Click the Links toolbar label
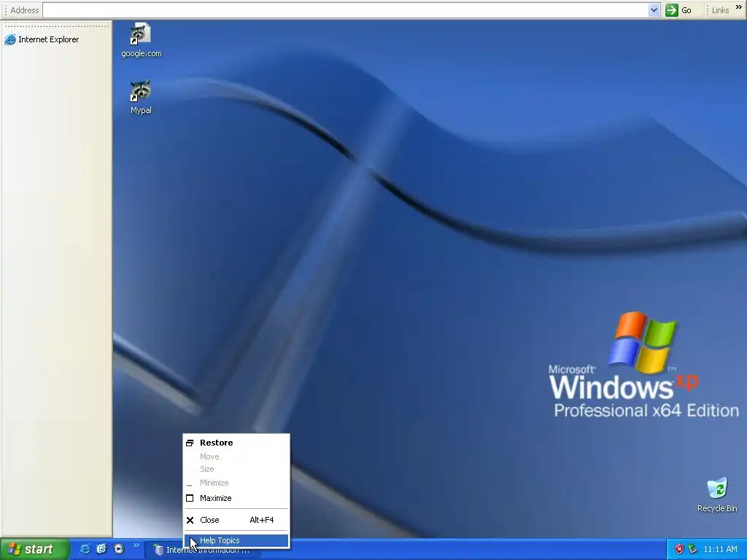This screenshot has width=747, height=560. point(720,10)
